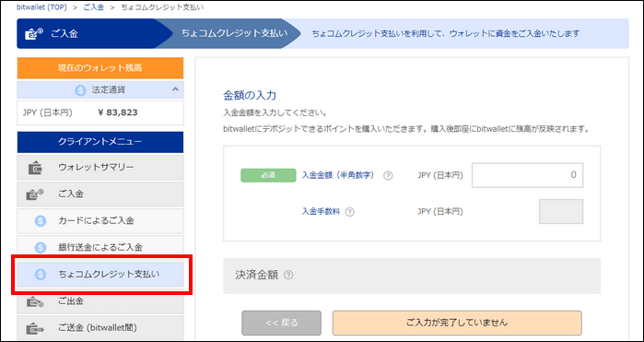Click the coin icon beside 法定通貨

[x=80, y=90]
